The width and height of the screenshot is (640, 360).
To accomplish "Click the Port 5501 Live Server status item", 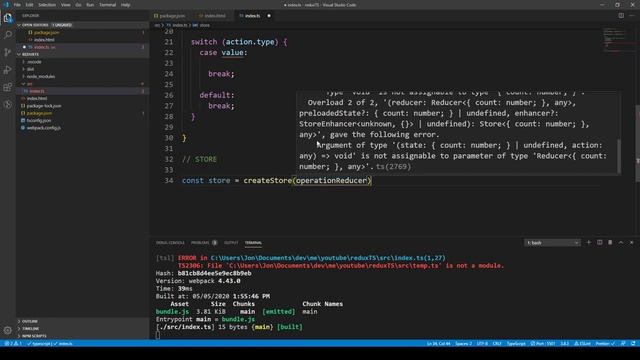I will (543, 344).
